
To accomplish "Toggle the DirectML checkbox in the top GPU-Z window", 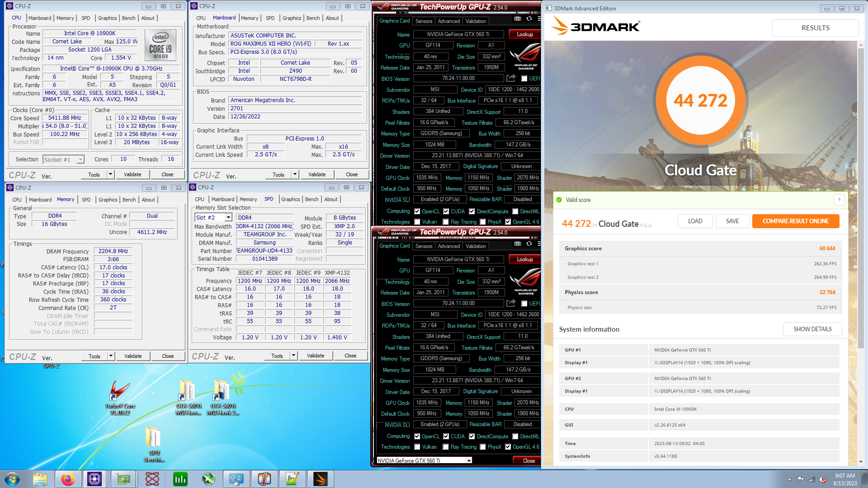I will pyautogui.click(x=515, y=211).
